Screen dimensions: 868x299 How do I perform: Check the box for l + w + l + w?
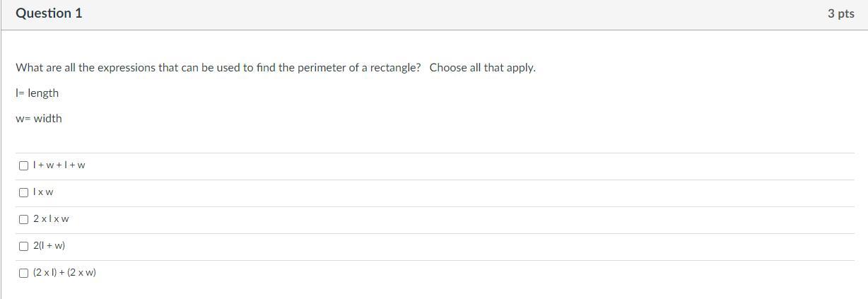(x=24, y=165)
